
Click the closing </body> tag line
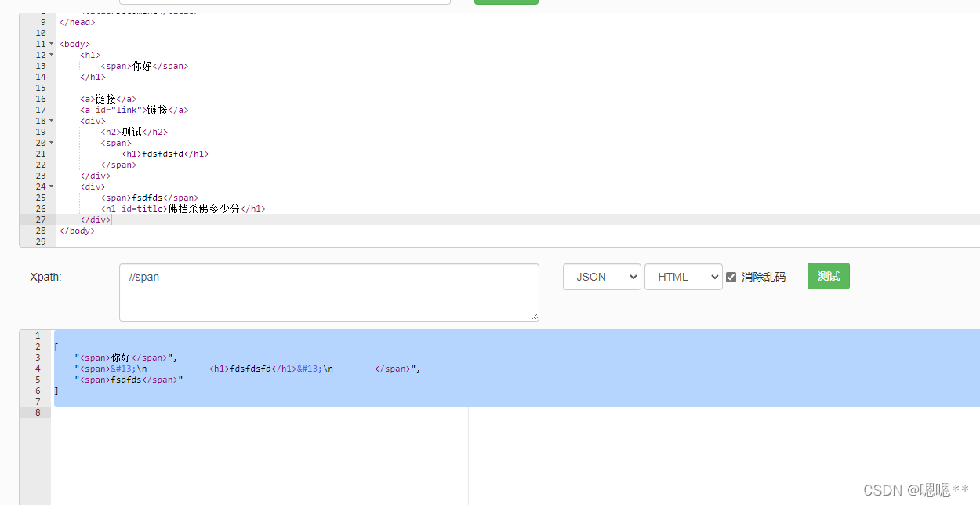[77, 231]
